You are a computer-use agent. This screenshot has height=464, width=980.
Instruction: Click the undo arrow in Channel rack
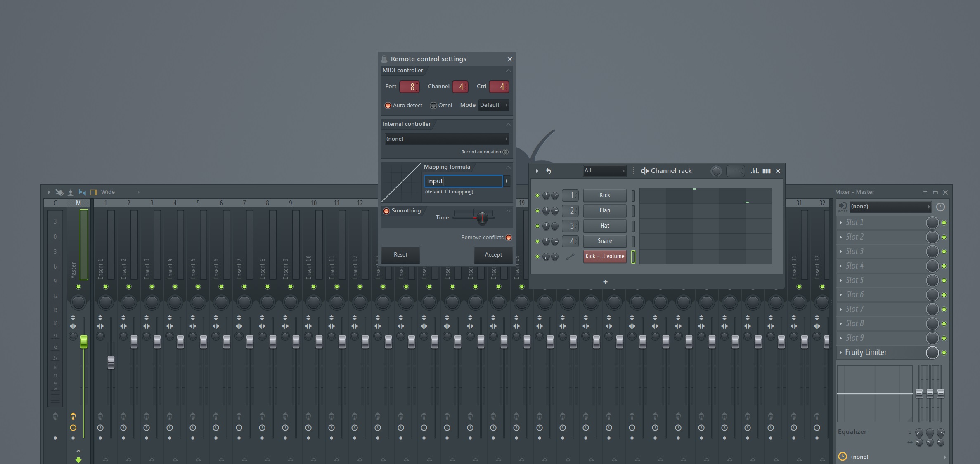(x=548, y=171)
